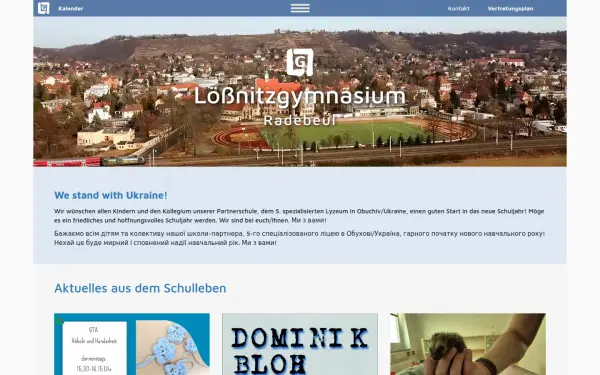The image size is (600, 375).
Task: Open the Kalender link
Action: point(71,8)
